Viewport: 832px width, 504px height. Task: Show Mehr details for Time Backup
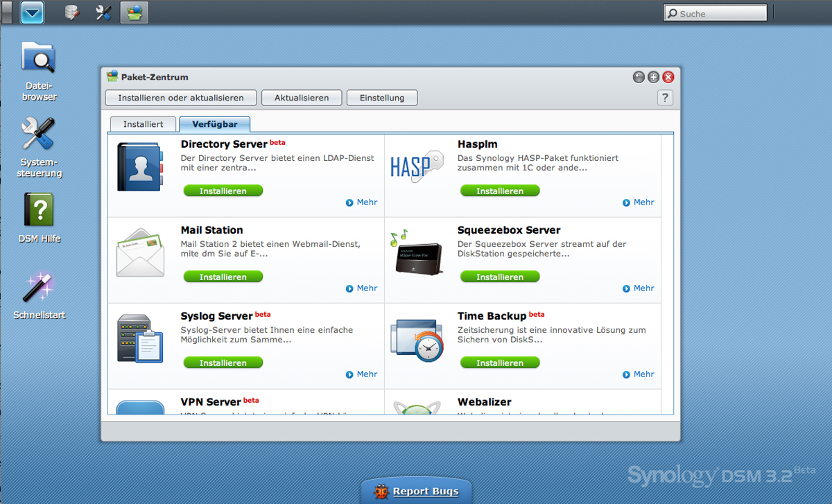point(639,374)
